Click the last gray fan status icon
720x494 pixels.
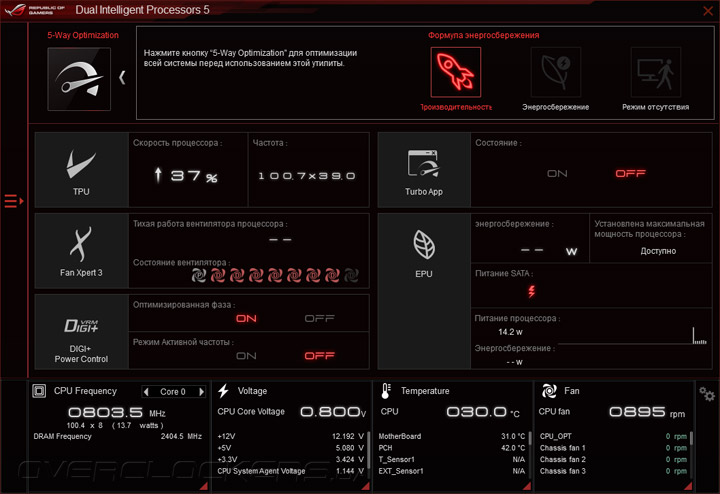click(x=351, y=275)
